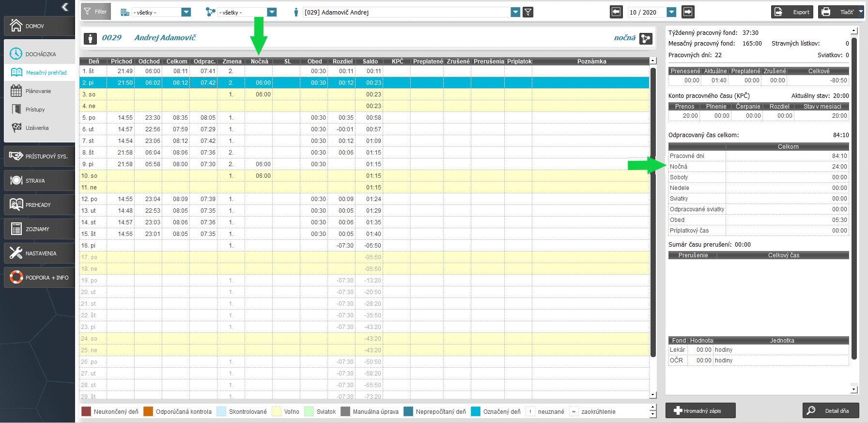The height and width of the screenshot is (423, 868).
Task: Click the Nočná row in summary panel
Action: [759, 167]
